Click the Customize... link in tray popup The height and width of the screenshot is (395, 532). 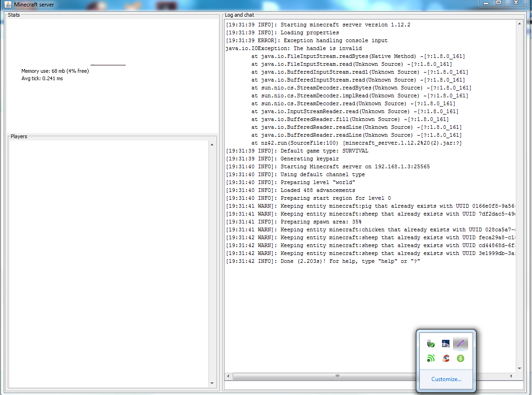coord(446,379)
